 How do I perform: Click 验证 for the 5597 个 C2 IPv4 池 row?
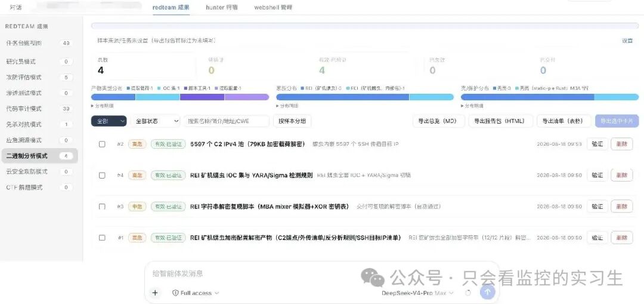[597, 144]
